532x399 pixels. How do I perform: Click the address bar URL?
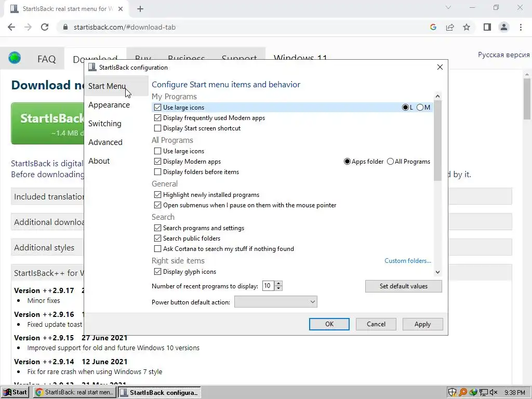coord(125,27)
